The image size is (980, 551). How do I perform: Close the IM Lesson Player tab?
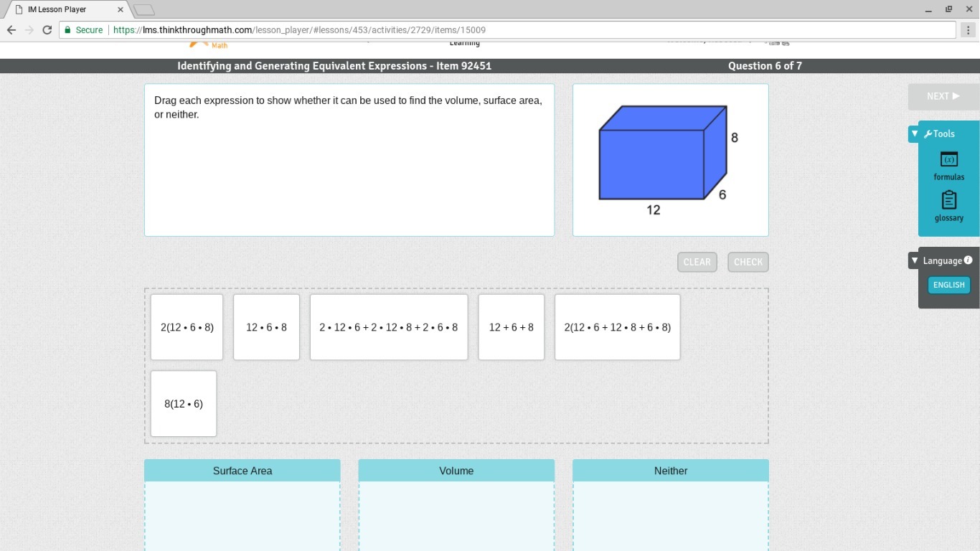click(x=121, y=10)
